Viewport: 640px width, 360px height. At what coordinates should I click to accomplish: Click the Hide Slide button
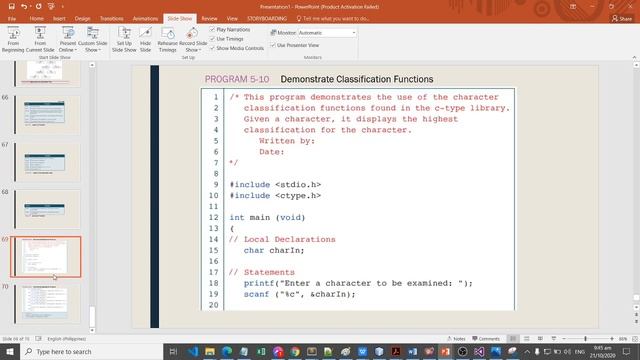click(145, 39)
